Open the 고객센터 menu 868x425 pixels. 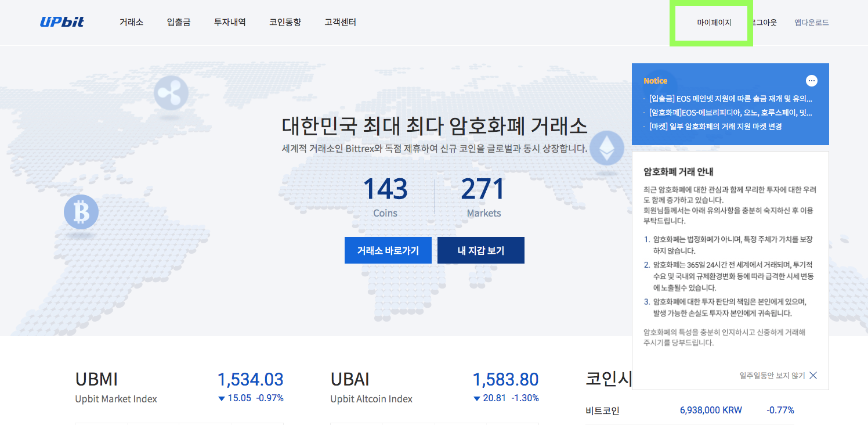(x=341, y=22)
